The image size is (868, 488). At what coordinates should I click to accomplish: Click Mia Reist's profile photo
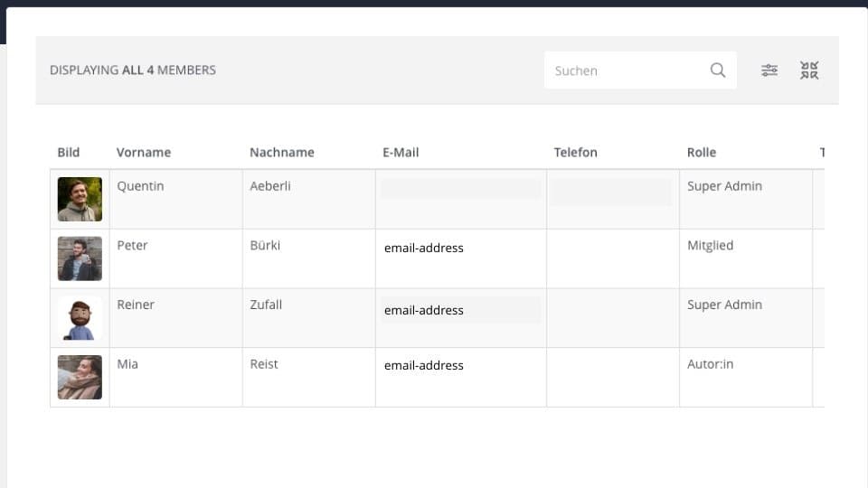[x=80, y=378]
